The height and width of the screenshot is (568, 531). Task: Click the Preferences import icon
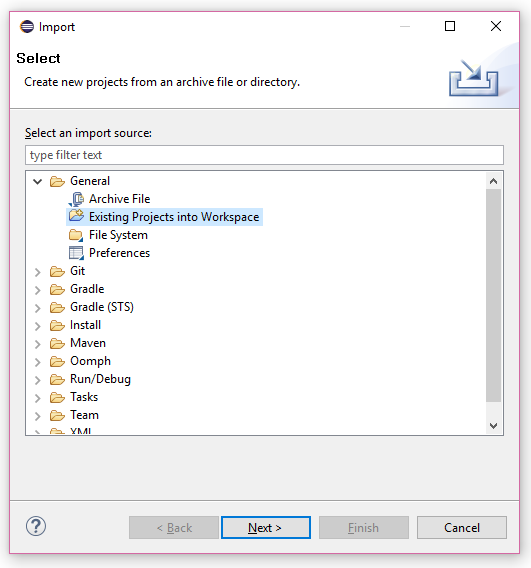point(76,253)
